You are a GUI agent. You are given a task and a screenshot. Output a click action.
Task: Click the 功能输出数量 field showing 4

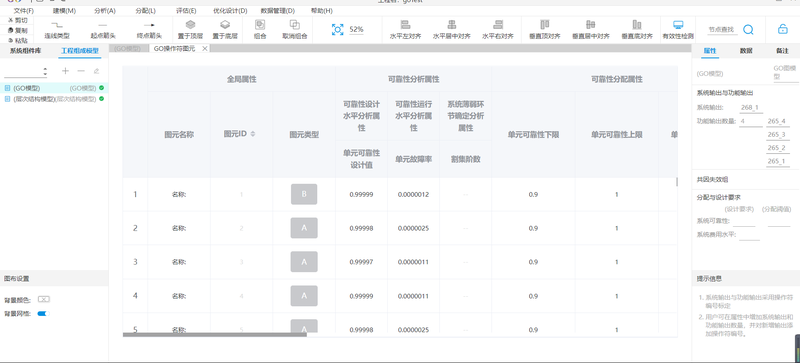point(751,122)
